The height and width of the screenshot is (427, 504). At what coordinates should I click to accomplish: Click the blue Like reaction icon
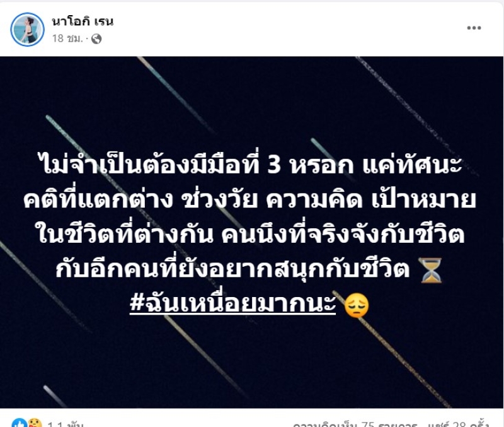click(20, 423)
